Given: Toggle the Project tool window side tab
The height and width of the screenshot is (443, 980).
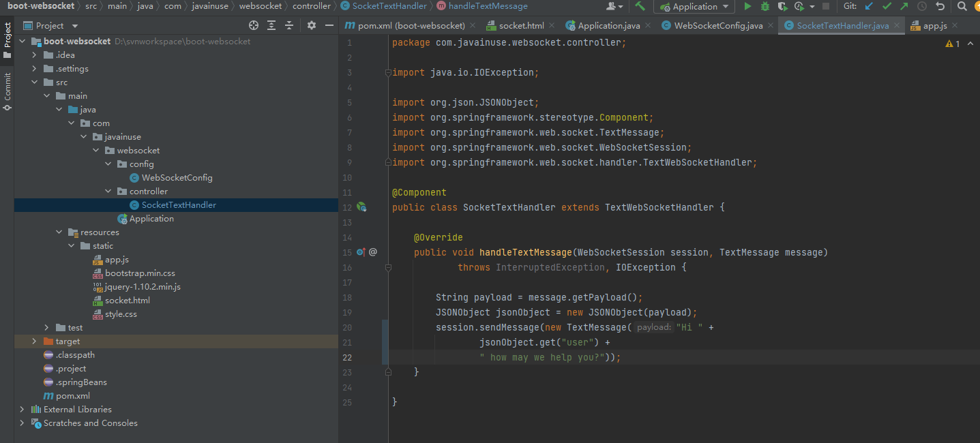Looking at the screenshot, I should pyautogui.click(x=7, y=40).
